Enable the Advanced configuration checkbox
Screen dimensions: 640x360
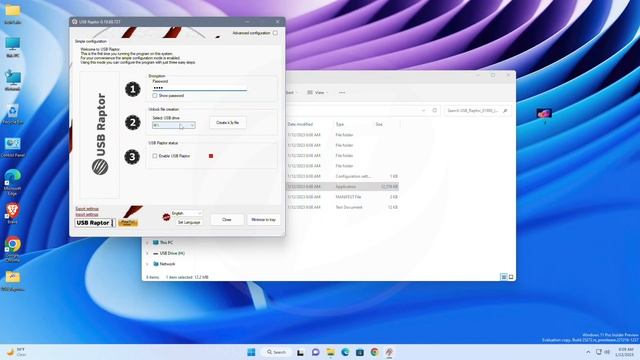tap(275, 33)
